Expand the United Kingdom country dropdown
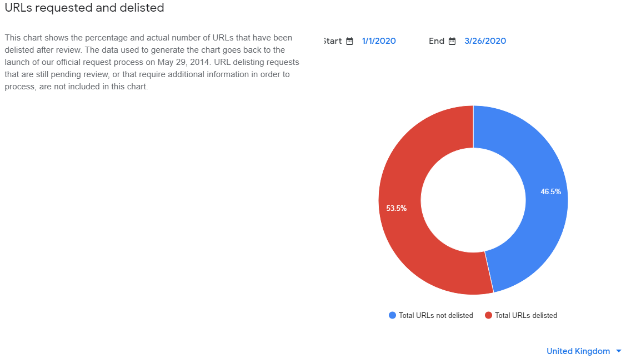The height and width of the screenshot is (364, 631). (584, 351)
